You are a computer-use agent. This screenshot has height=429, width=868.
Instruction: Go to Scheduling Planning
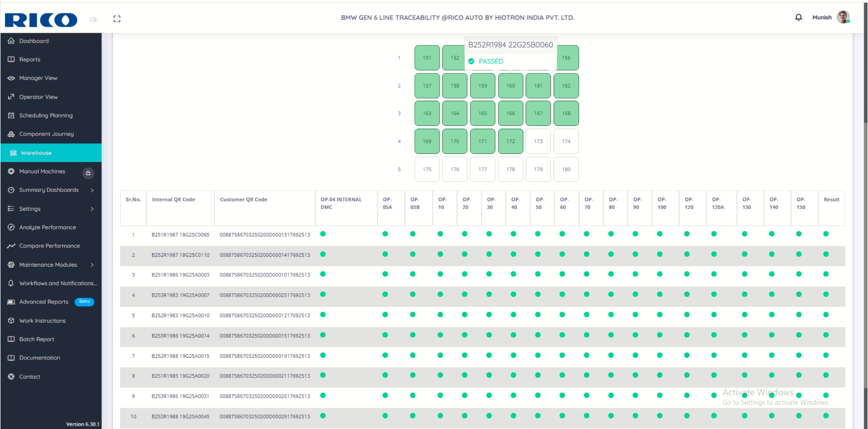click(51, 115)
